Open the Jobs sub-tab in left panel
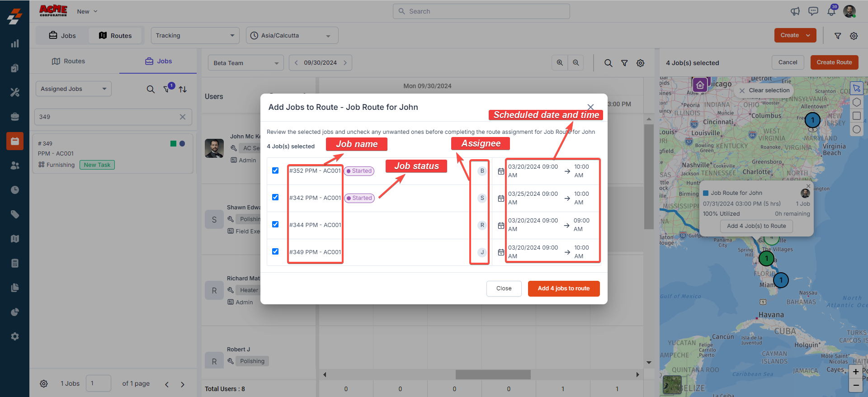 pyautogui.click(x=158, y=61)
